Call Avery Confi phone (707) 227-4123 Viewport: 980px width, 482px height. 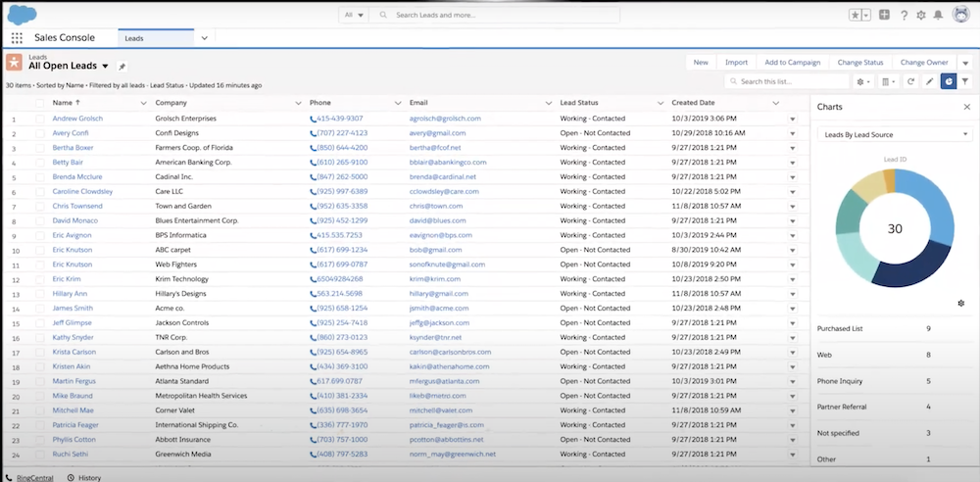tap(339, 133)
